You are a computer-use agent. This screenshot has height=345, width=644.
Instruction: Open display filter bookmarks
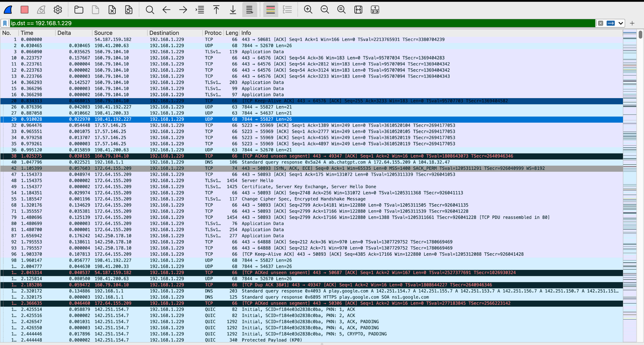(5, 23)
